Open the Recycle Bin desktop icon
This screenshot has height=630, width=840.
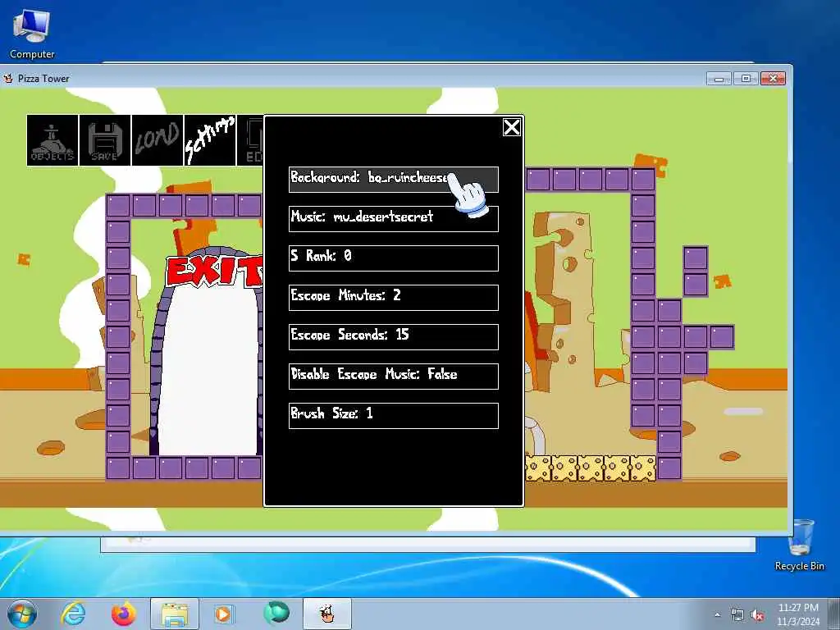[800, 545]
